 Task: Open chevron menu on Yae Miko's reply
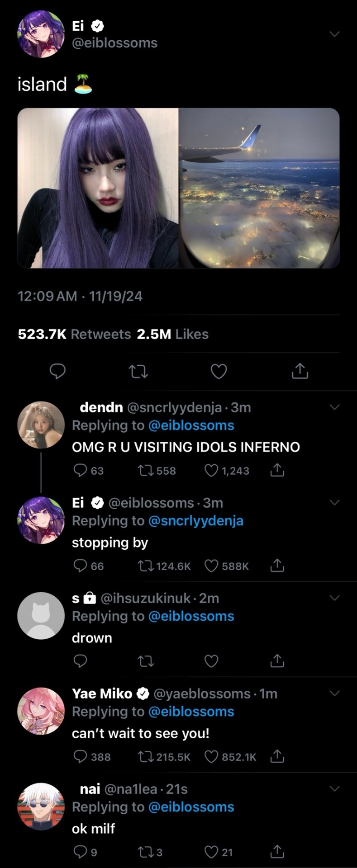pyautogui.click(x=334, y=693)
